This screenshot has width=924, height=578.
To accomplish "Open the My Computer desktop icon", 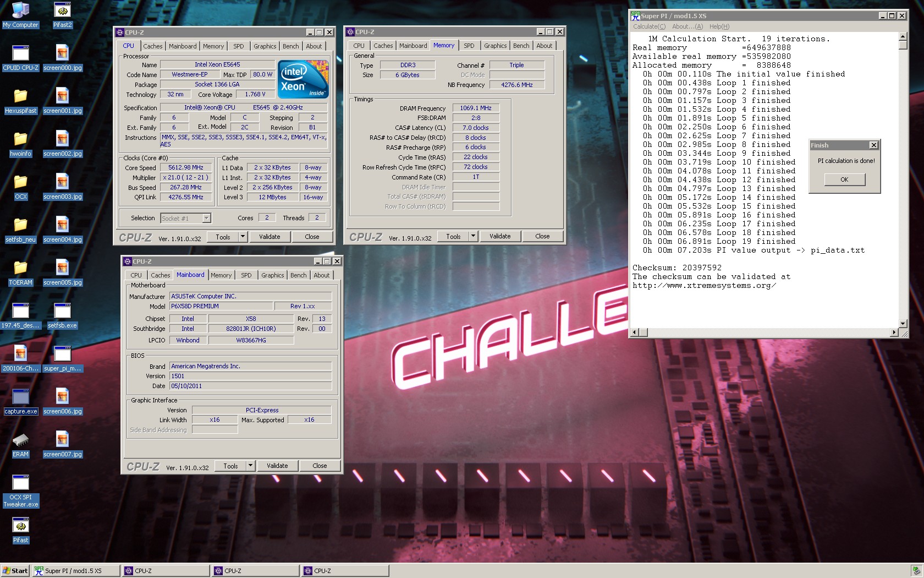I will (x=20, y=15).
